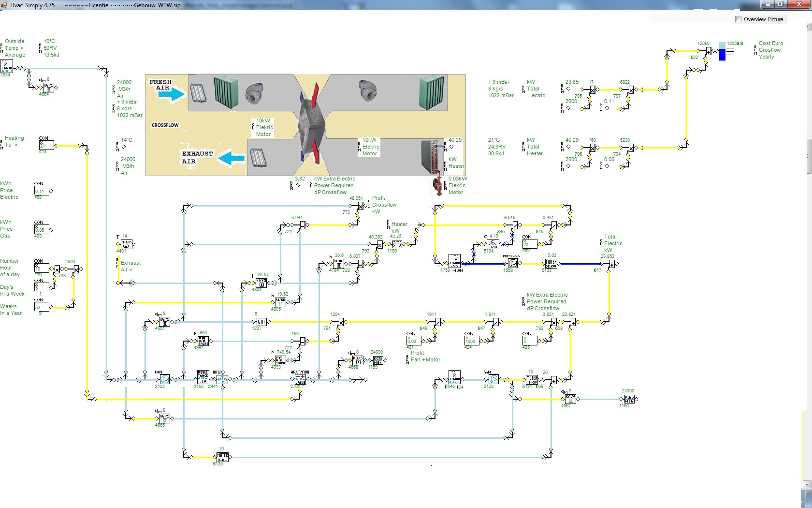Click the Weeks In a Year constant
The image size is (812, 508).
(x=42, y=307)
